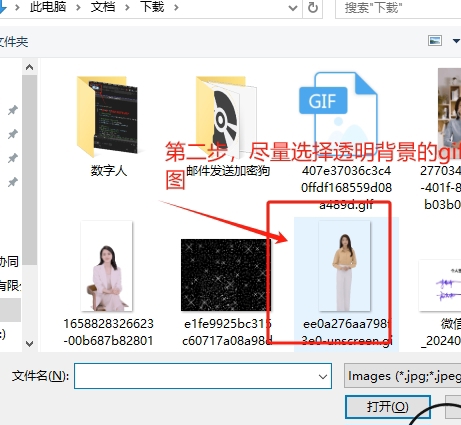Expand chevron after 此电脑 breadcrumb
This screenshot has height=425, width=461.
pos(78,7)
